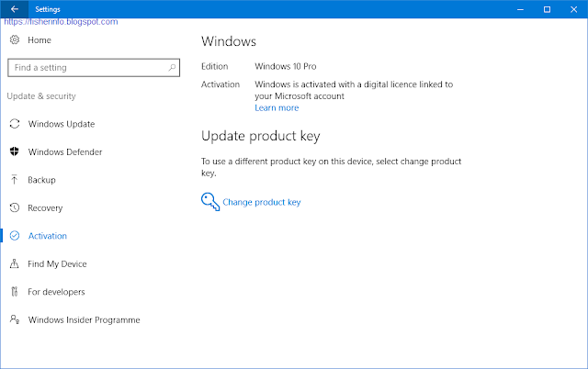The height and width of the screenshot is (369, 588).
Task: Click the For developers tools icon
Action: [x=15, y=292]
